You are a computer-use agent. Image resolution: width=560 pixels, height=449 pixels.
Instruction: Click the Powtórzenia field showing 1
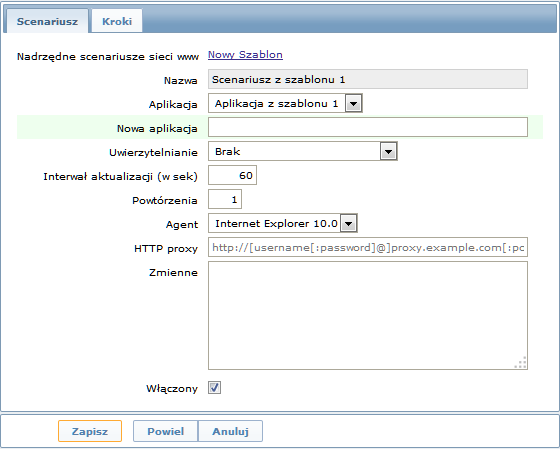(x=225, y=199)
